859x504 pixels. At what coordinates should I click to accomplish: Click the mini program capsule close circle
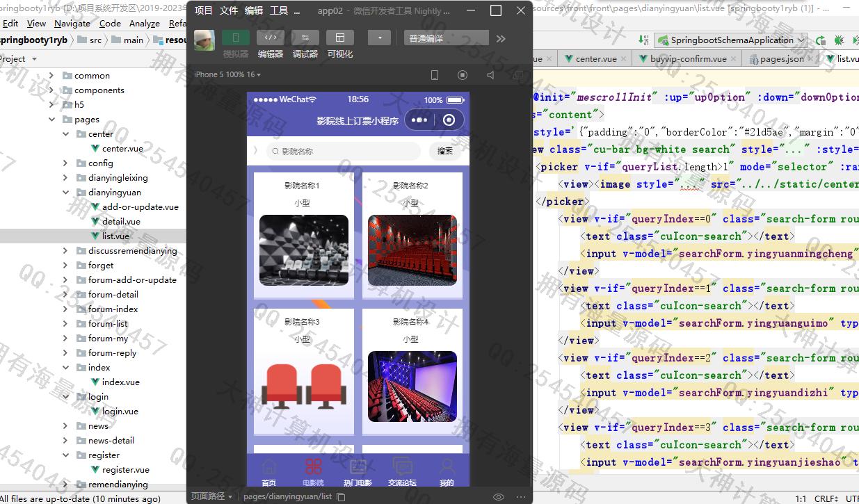[x=449, y=120]
